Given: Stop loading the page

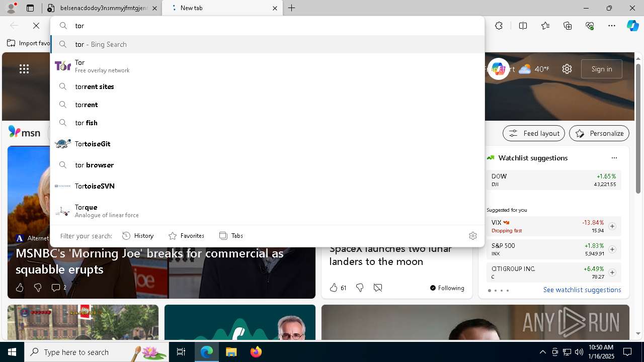Looking at the screenshot, I should click(x=36, y=26).
